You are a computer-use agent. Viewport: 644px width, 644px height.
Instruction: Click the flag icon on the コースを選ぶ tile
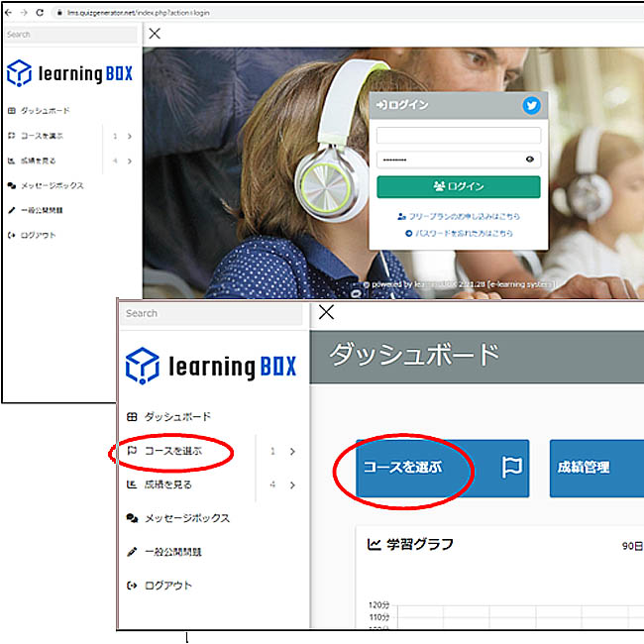pos(512,468)
